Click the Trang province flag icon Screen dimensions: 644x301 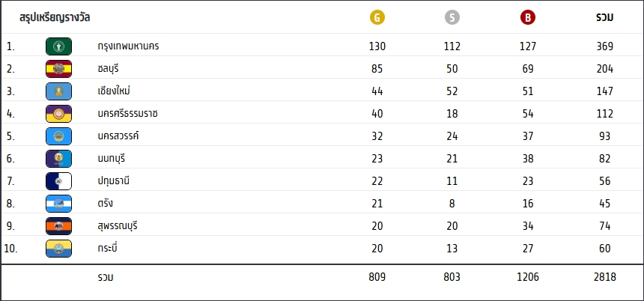pos(58,204)
